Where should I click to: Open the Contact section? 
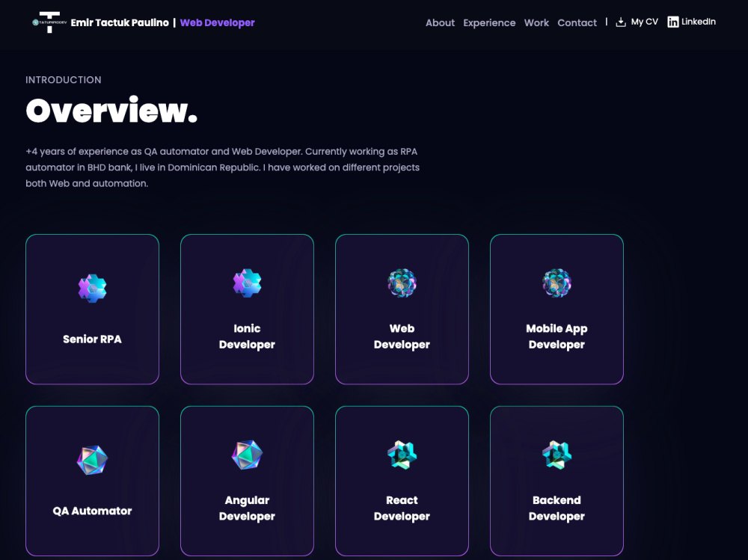pyautogui.click(x=577, y=23)
